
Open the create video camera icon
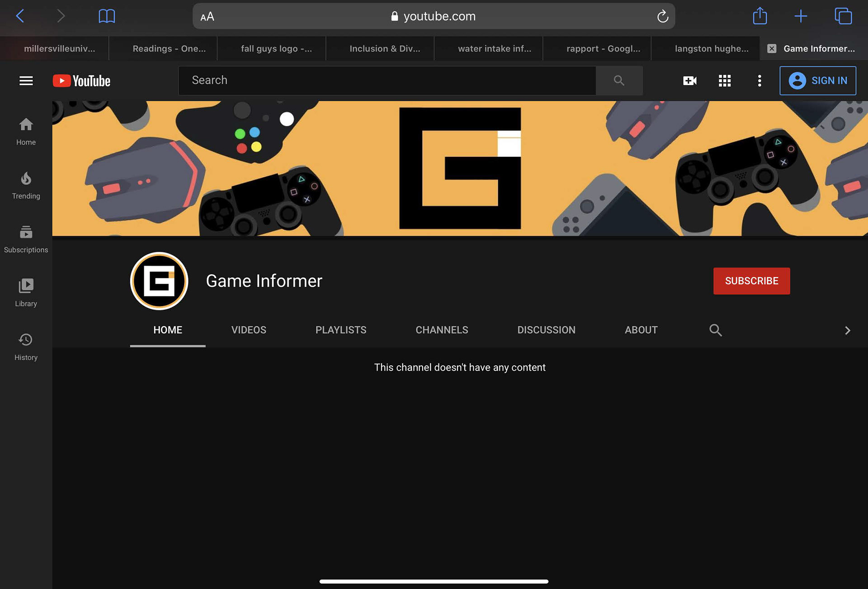pos(689,80)
